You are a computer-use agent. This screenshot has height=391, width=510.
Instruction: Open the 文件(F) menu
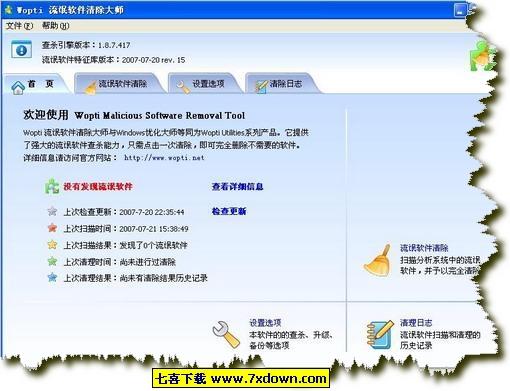(x=19, y=26)
